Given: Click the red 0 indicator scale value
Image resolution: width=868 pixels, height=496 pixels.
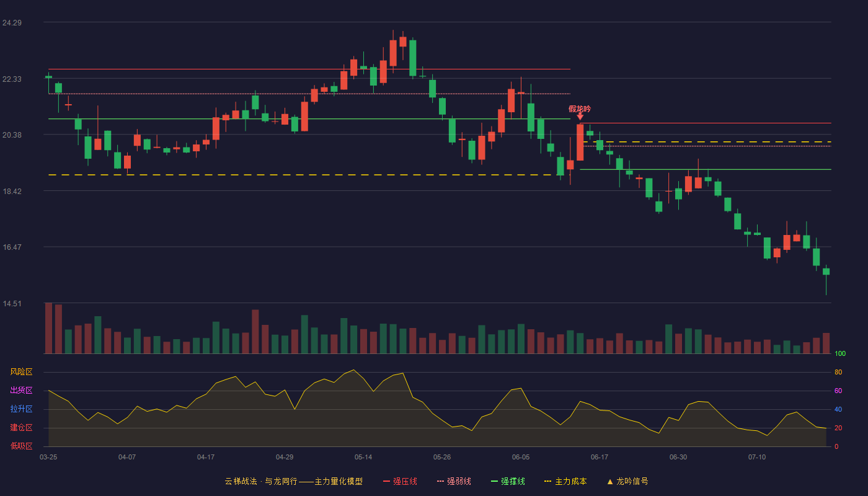Looking at the screenshot, I should pos(836,446).
